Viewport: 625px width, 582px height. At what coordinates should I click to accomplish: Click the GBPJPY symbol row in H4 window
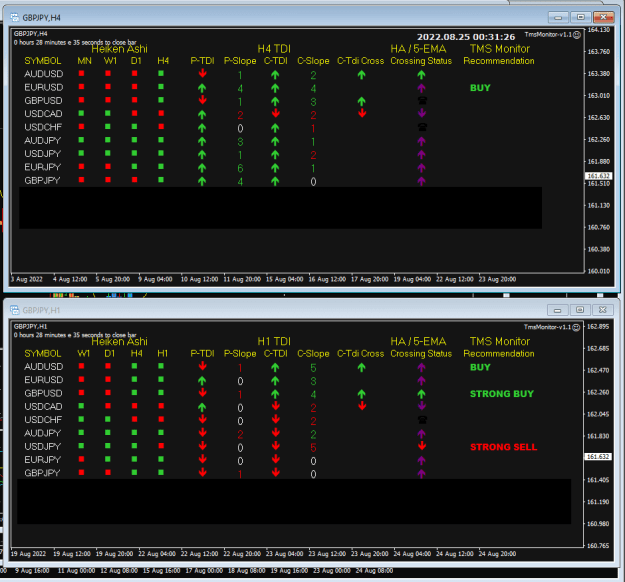pyautogui.click(x=42, y=181)
